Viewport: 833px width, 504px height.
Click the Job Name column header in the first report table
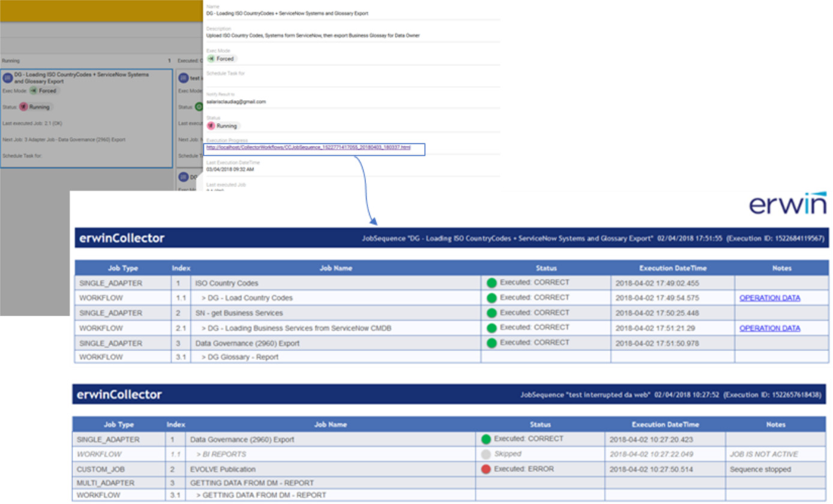point(336,268)
